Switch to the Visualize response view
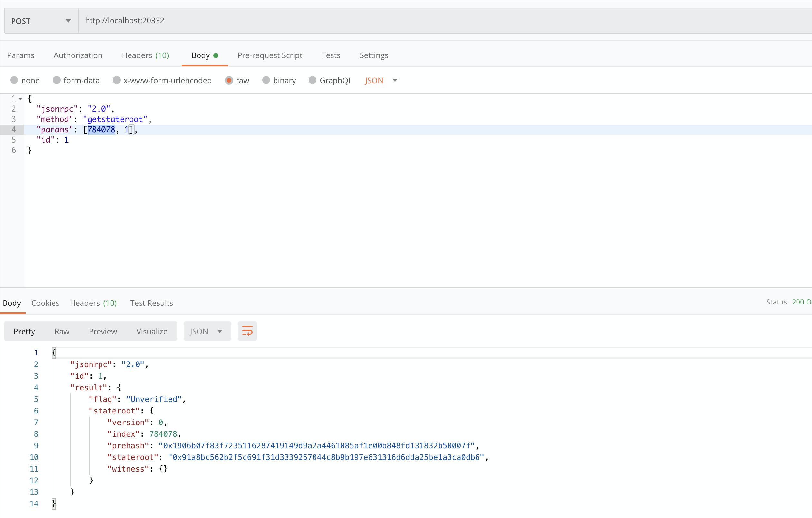This screenshot has height=518, width=812. 152,331
